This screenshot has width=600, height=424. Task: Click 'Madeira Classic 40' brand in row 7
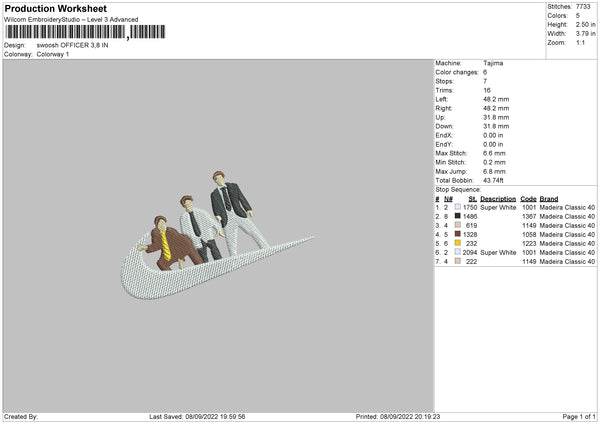click(x=567, y=262)
